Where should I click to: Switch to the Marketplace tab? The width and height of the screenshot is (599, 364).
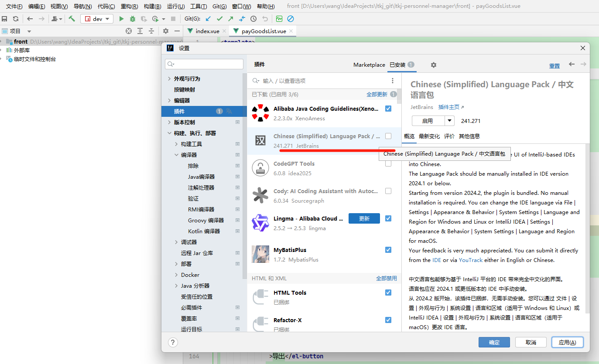[369, 65]
